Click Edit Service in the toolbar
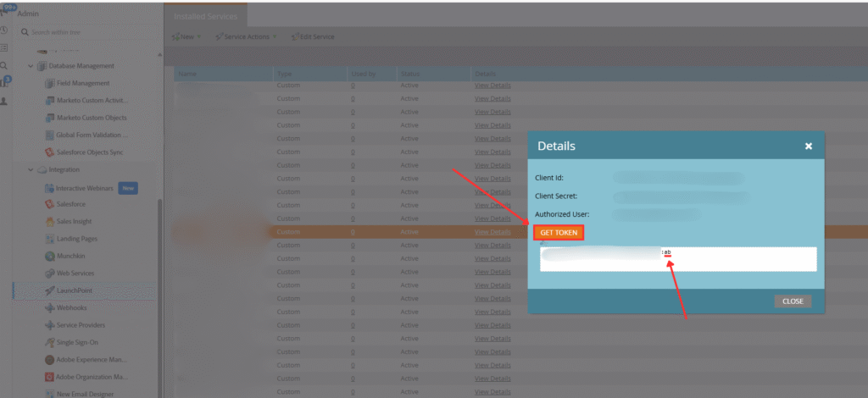 313,37
